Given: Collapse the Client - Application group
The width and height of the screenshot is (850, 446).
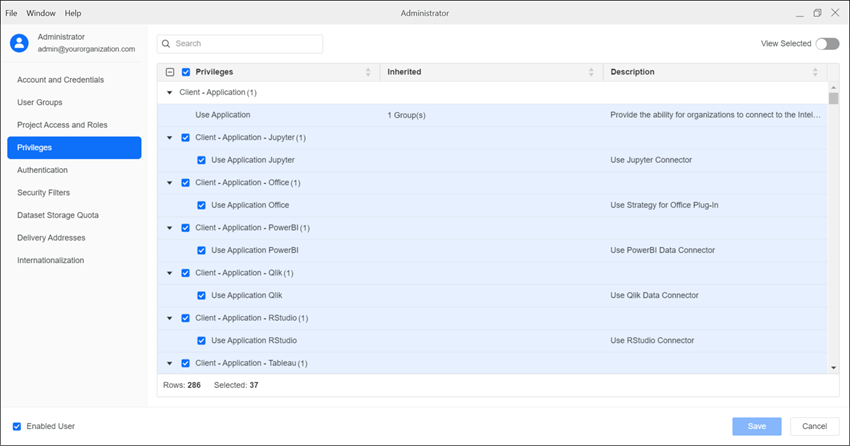Looking at the screenshot, I should click(169, 92).
